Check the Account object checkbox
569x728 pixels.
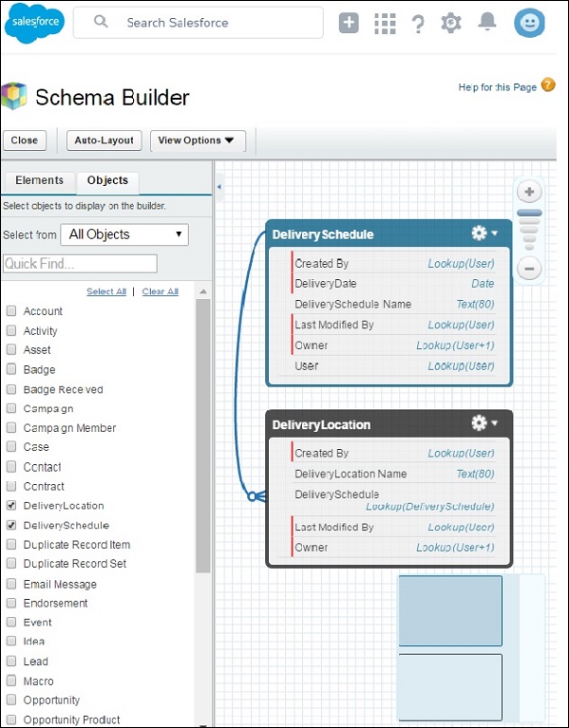pyautogui.click(x=11, y=311)
